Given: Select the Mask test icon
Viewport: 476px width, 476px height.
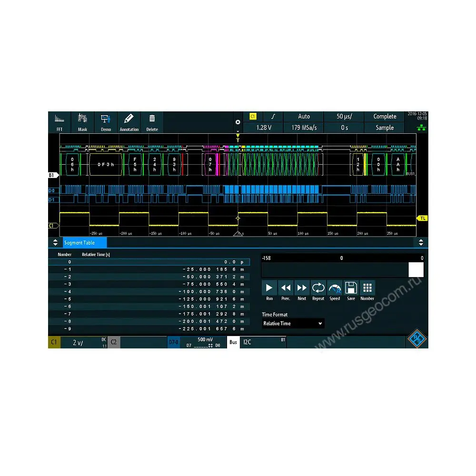Looking at the screenshot, I should [x=82, y=122].
